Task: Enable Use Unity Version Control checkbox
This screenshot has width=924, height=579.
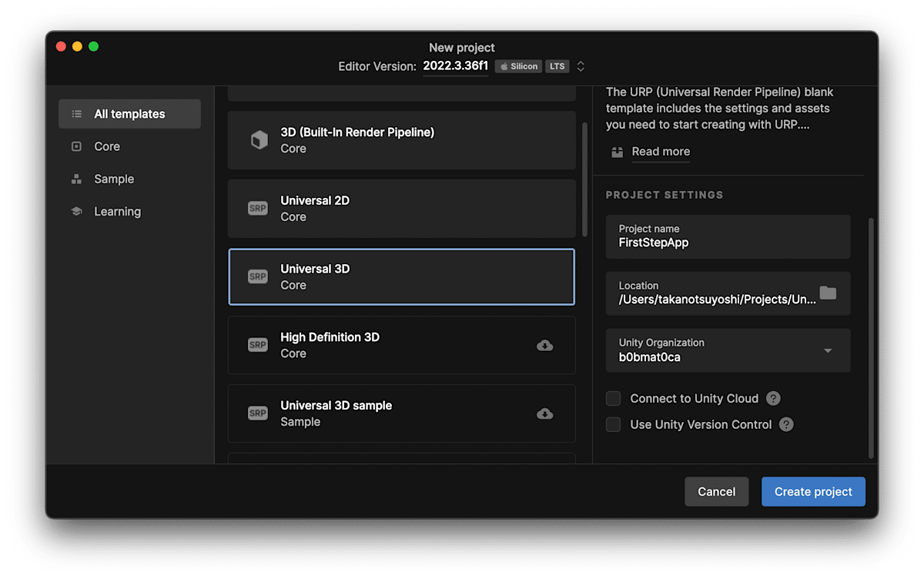Action: pos(614,425)
